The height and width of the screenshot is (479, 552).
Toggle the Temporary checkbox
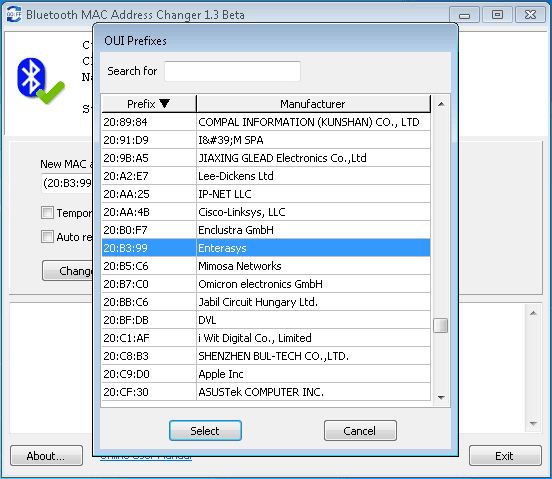47,213
